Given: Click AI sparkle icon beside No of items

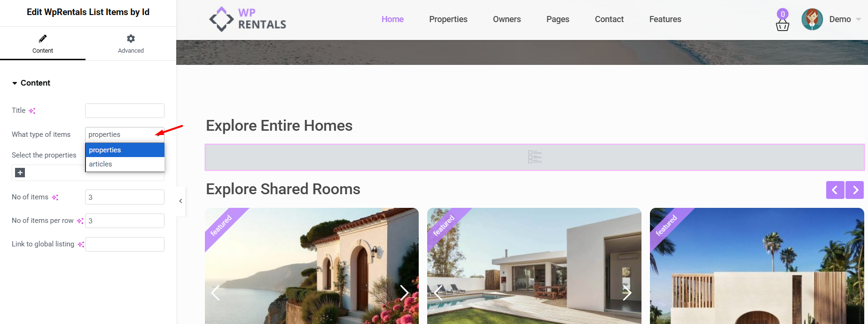Looking at the screenshot, I should pyautogui.click(x=55, y=198).
